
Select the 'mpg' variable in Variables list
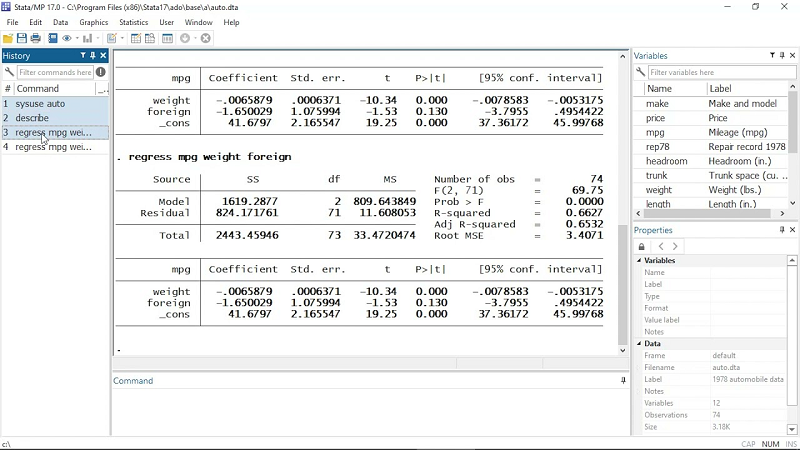[x=655, y=132]
